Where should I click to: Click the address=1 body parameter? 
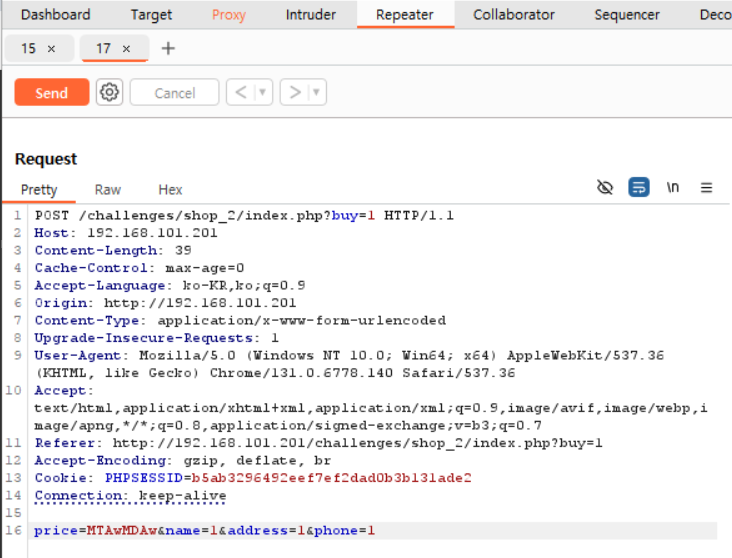click(266, 530)
